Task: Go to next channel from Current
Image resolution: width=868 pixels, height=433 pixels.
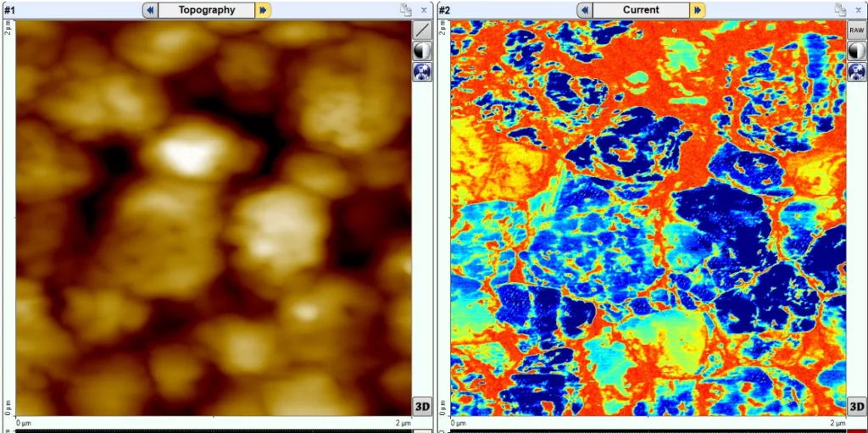Action: click(698, 10)
